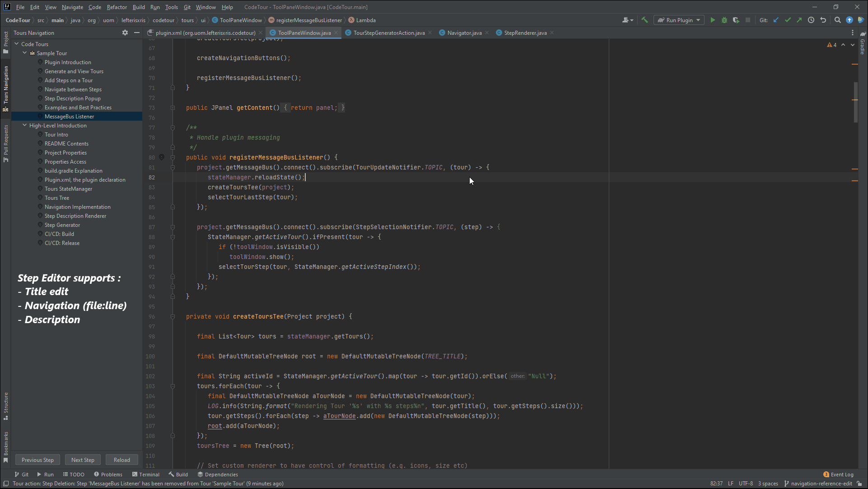Open the TODO tool window
868x489 pixels.
(74, 474)
